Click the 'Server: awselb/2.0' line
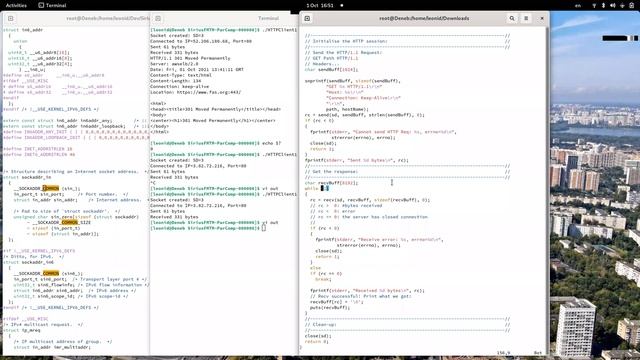Image resolution: width=640 pixels, height=360 pixels. 174,64
